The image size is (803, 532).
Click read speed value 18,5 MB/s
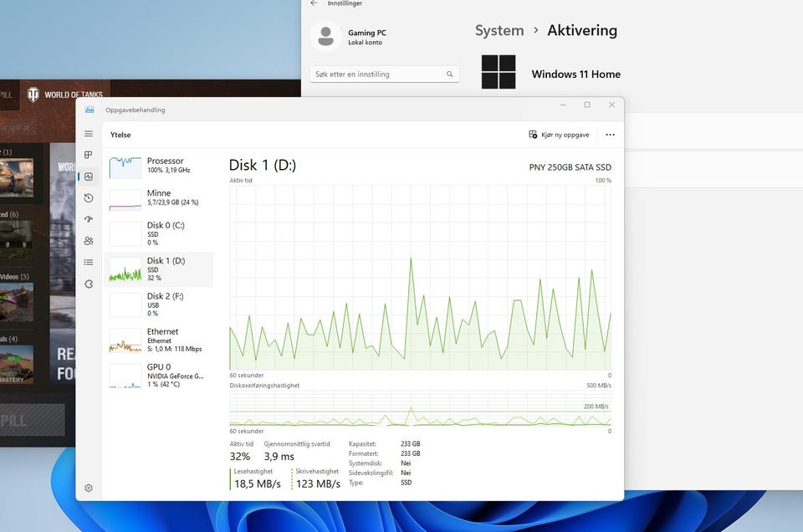click(x=258, y=483)
